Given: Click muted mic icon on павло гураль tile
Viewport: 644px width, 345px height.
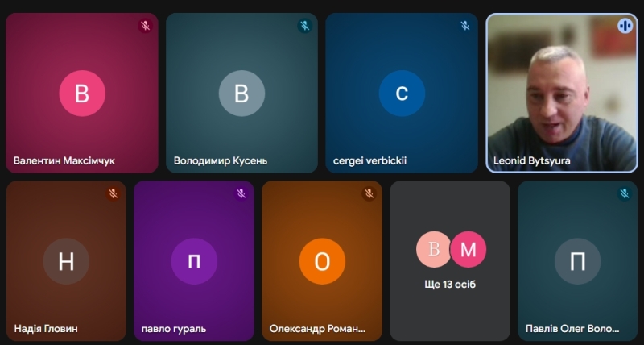Looking at the screenshot, I should (x=241, y=193).
